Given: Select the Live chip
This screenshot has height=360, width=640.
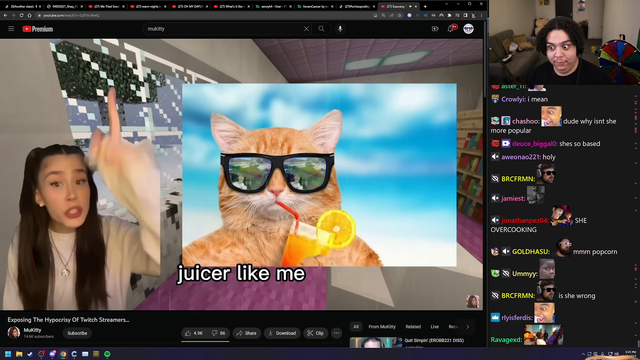Looking at the screenshot, I should pyautogui.click(x=435, y=327).
